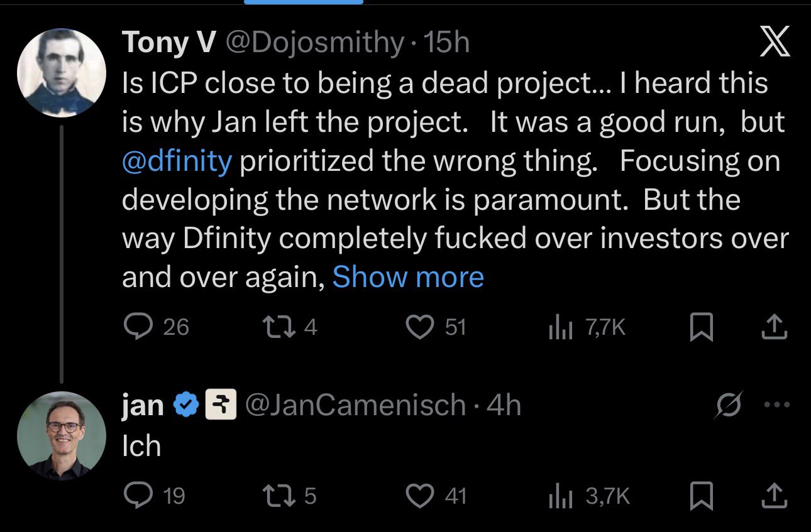Open the @dfinity mention link
Viewport: 811px width, 532px height.
[177, 161]
